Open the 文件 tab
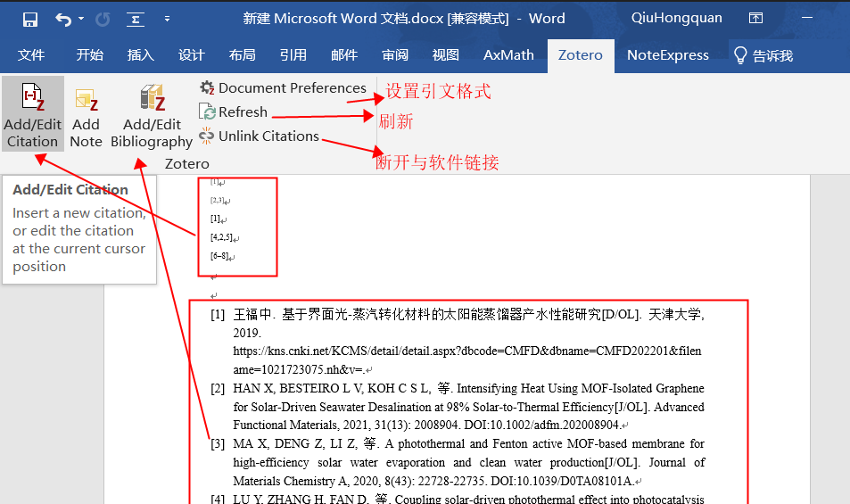The image size is (850, 504). pyautogui.click(x=31, y=55)
